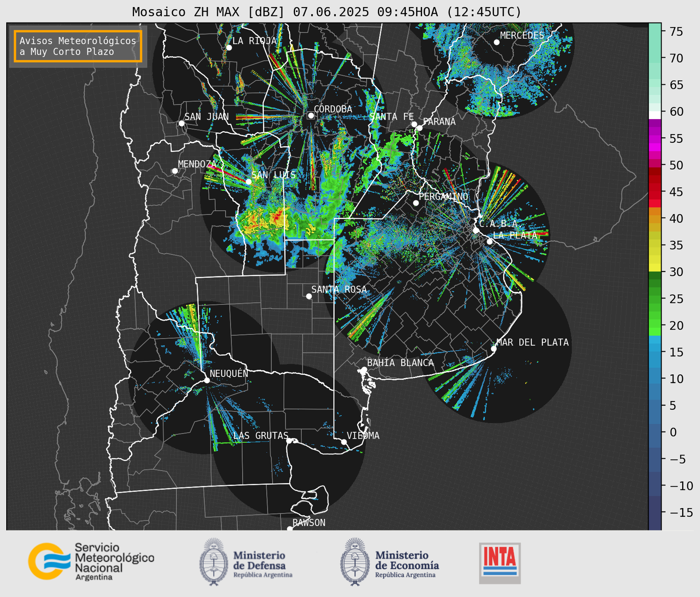Click the Santa Rosa city marker
This screenshot has width=700, height=597.
click(x=309, y=296)
